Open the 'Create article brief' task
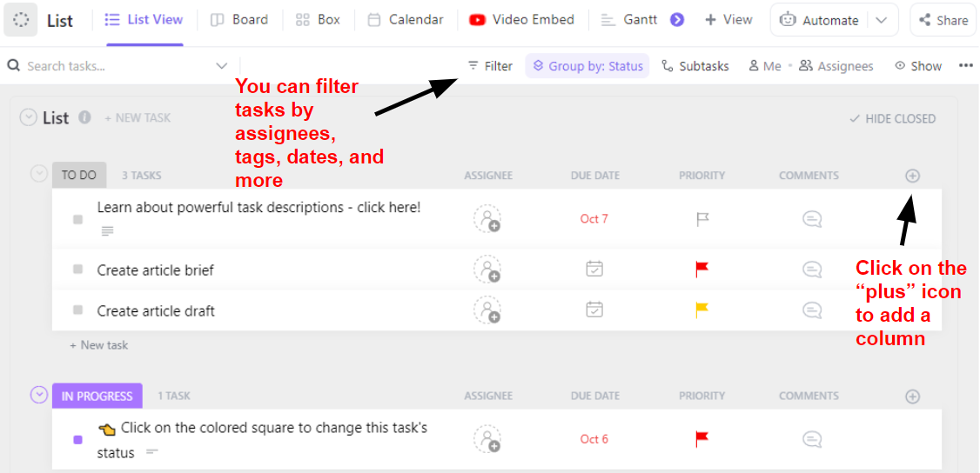The height and width of the screenshot is (473, 980). click(x=156, y=270)
